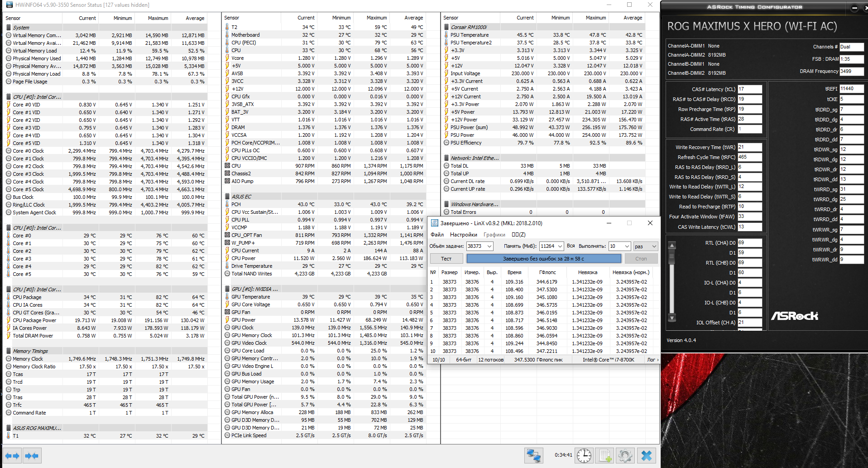Open the Настройки menu in LinX

click(464, 235)
